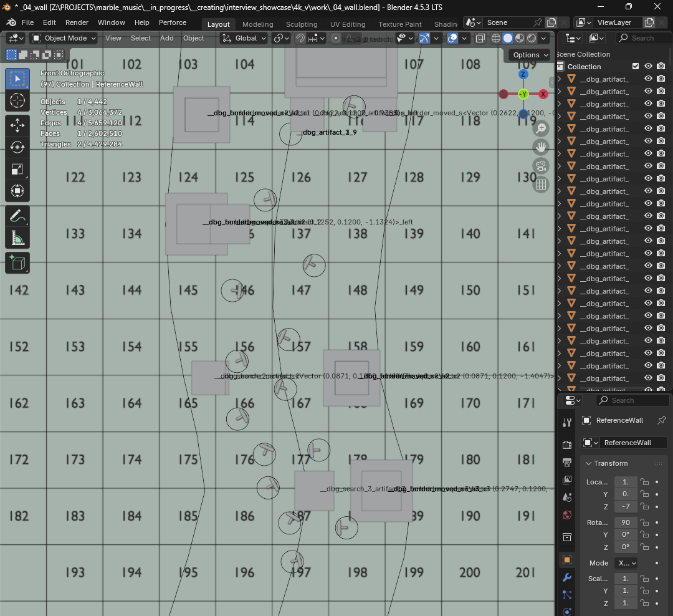Toggle the lock icon next to Location X
This screenshot has width=673, height=616.
[644, 481]
